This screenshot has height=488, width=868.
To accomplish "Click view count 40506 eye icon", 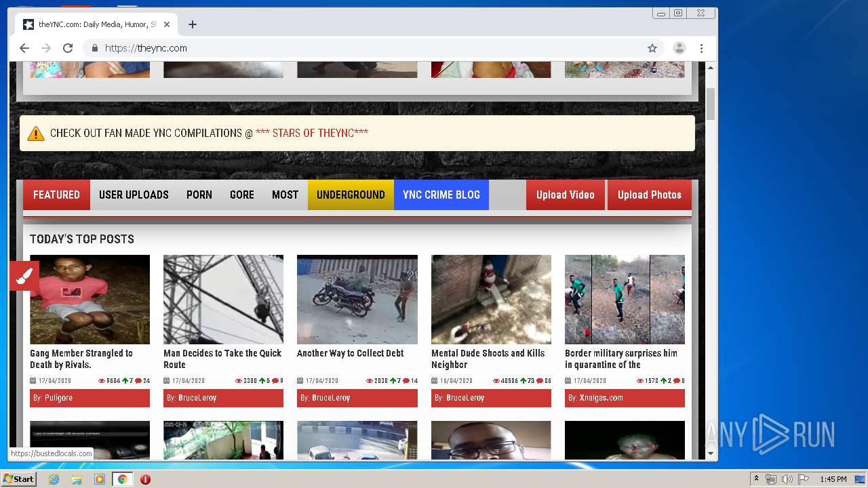I will click(496, 381).
